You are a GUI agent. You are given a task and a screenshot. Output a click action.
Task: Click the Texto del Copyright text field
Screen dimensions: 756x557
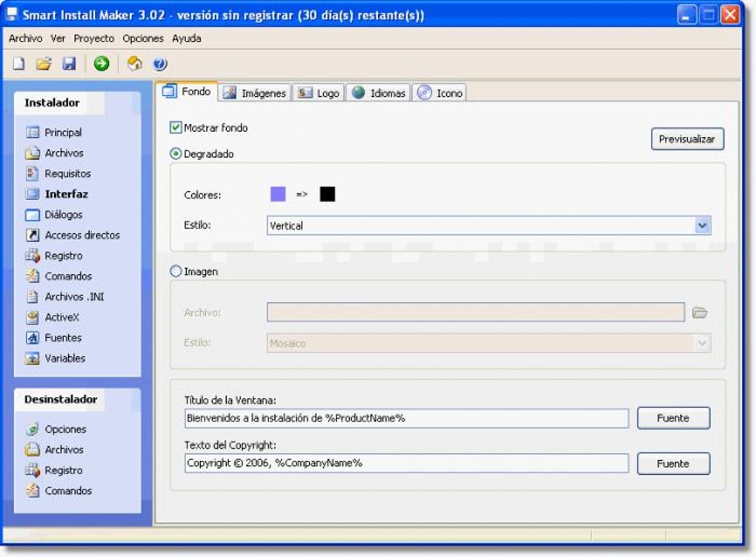(406, 464)
